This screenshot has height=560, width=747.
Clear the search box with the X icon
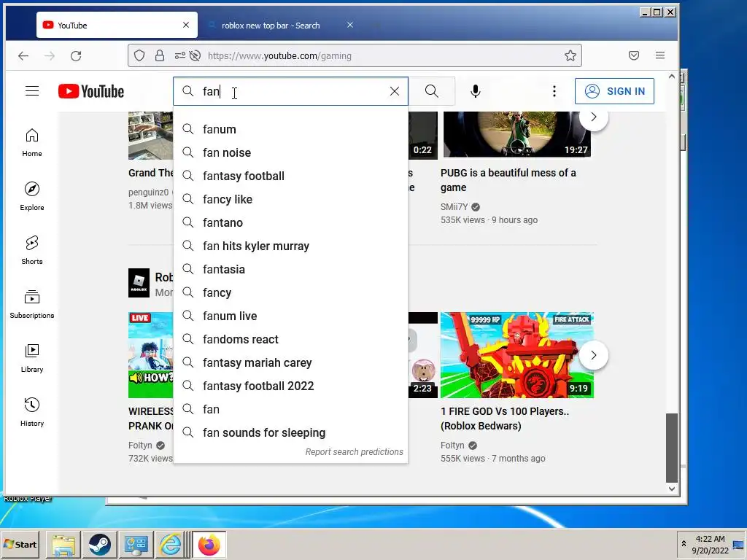click(395, 91)
